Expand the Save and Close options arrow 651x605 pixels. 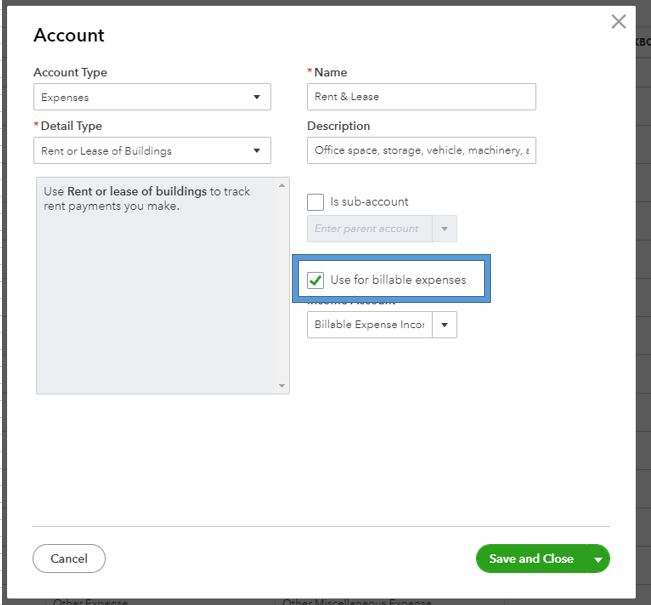click(598, 560)
